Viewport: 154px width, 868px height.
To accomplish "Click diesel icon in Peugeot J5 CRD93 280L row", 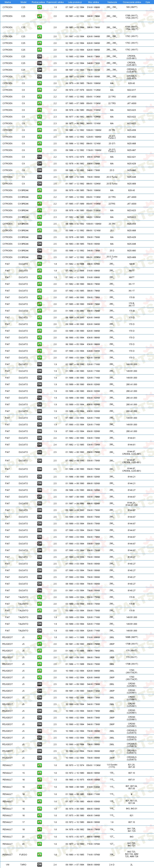I will [x=39, y=684].
